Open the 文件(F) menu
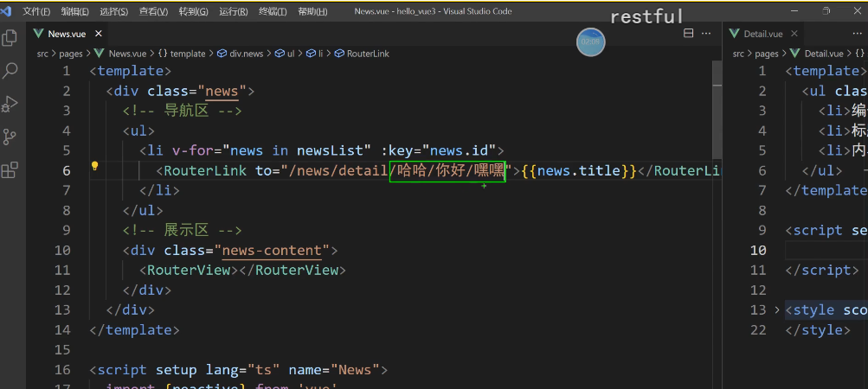Viewport: 868px width, 389px height. [x=36, y=11]
